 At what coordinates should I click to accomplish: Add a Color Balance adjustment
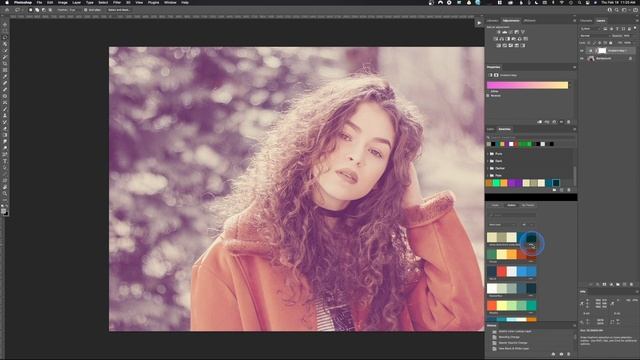(x=502, y=39)
